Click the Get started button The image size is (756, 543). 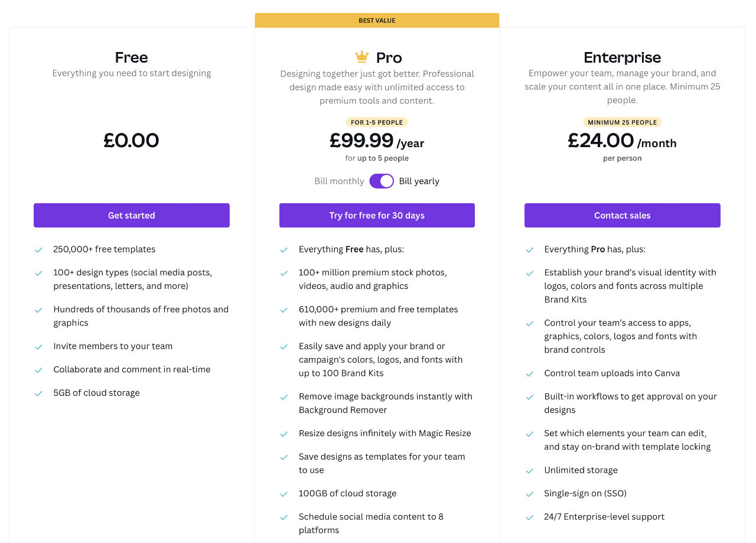(x=132, y=215)
